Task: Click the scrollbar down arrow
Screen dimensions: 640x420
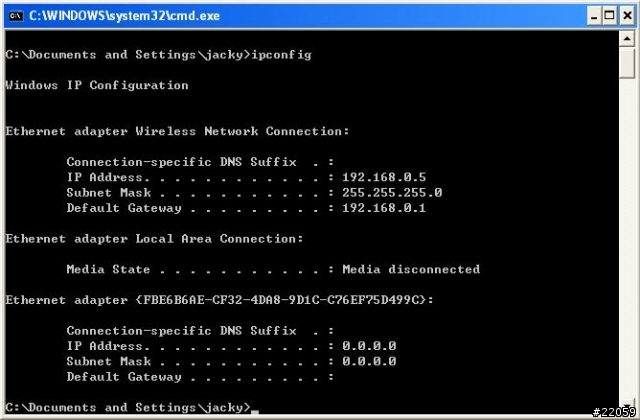Action: point(627,407)
